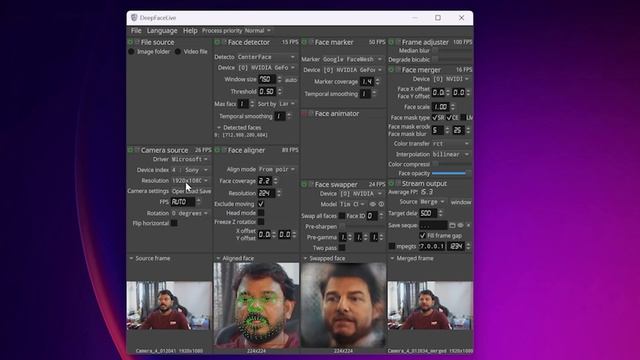
Task: Open the Help menu
Action: (x=190, y=31)
